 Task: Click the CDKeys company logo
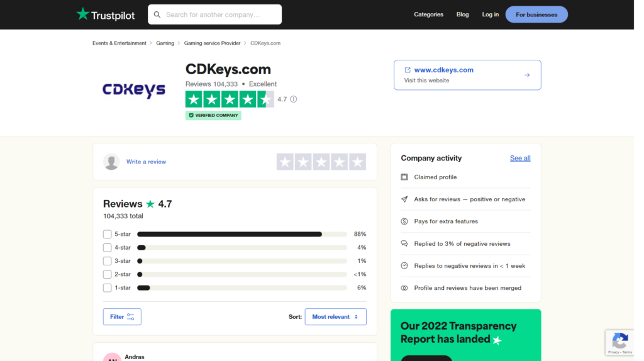[134, 90]
